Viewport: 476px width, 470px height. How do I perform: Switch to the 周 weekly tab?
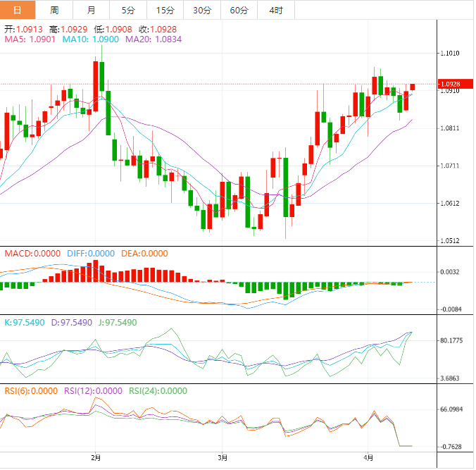click(x=55, y=10)
